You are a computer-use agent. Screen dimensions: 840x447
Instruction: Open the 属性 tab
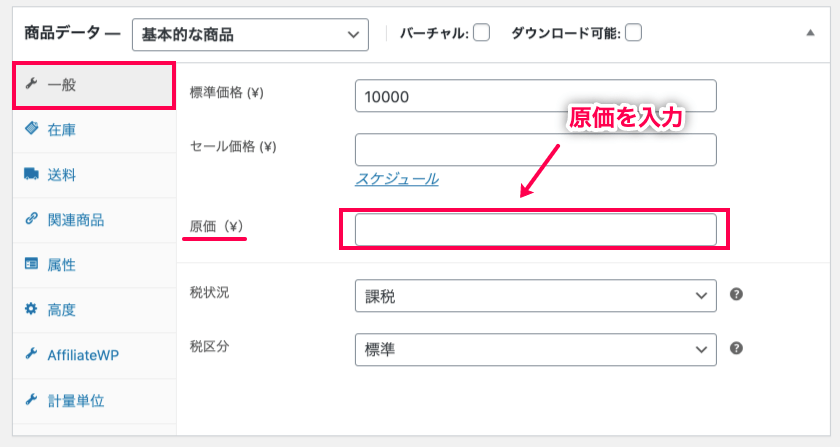(x=94, y=265)
